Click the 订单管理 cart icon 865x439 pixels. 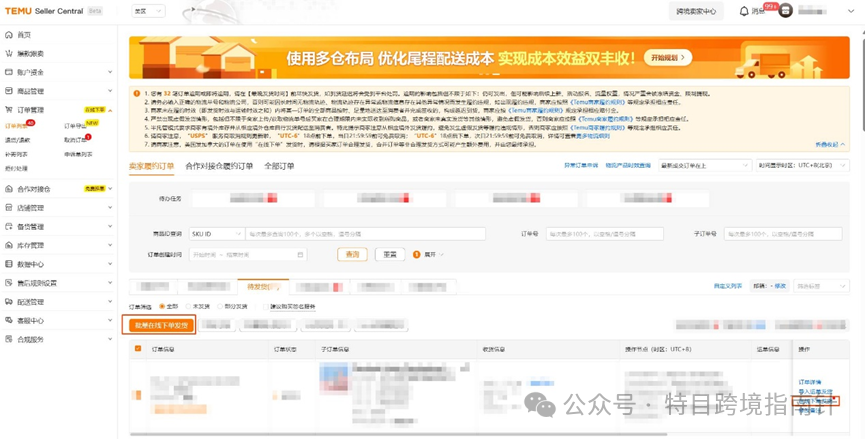point(8,110)
